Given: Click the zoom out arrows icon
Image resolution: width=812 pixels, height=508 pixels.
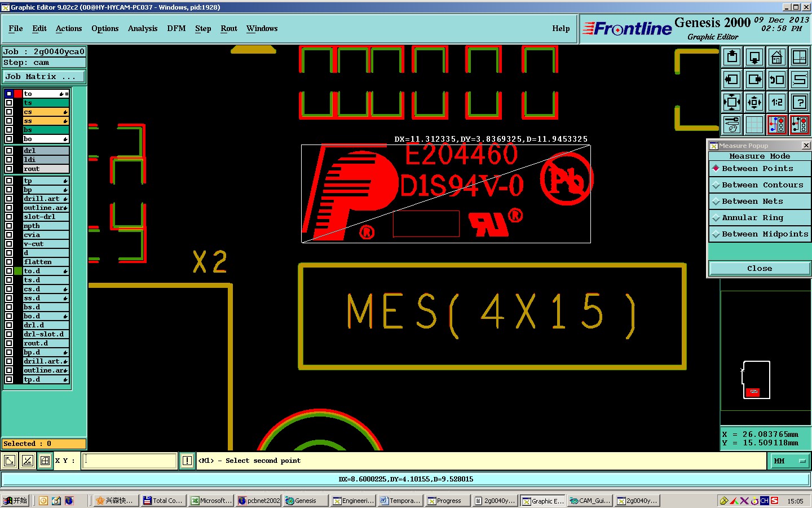Looking at the screenshot, I should point(754,102).
